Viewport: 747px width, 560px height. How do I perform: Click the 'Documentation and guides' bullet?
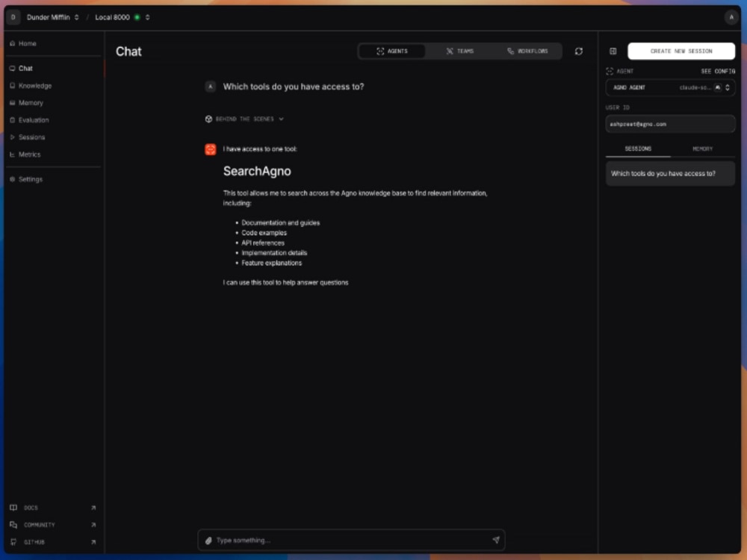coord(281,223)
